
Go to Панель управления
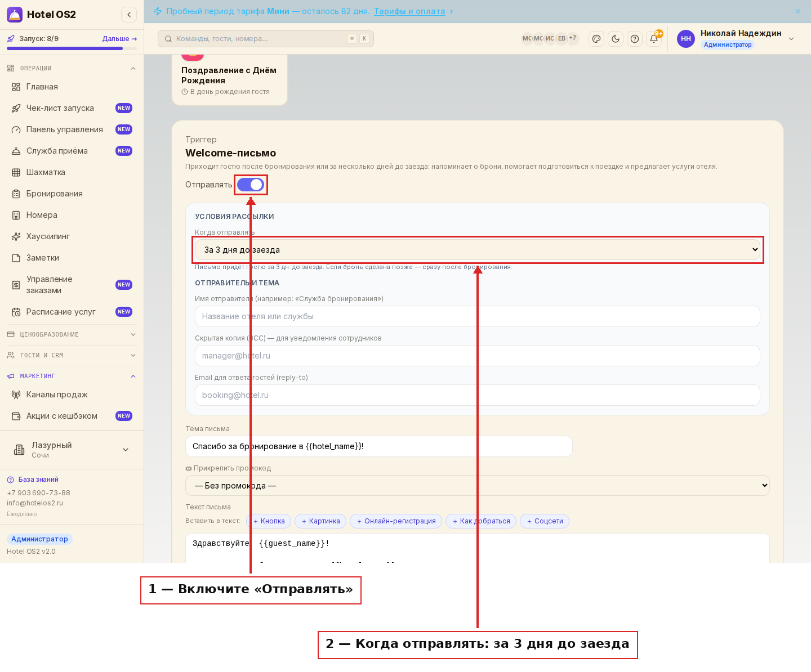click(72, 129)
